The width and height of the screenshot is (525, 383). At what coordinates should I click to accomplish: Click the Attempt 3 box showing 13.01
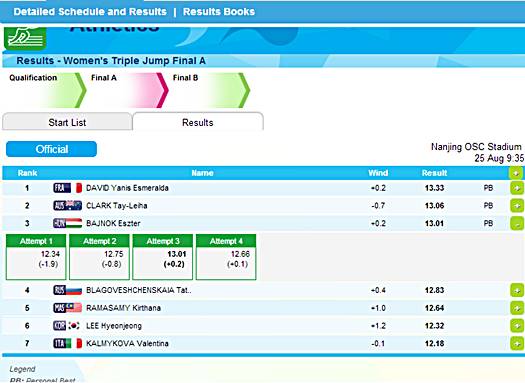pos(162,257)
